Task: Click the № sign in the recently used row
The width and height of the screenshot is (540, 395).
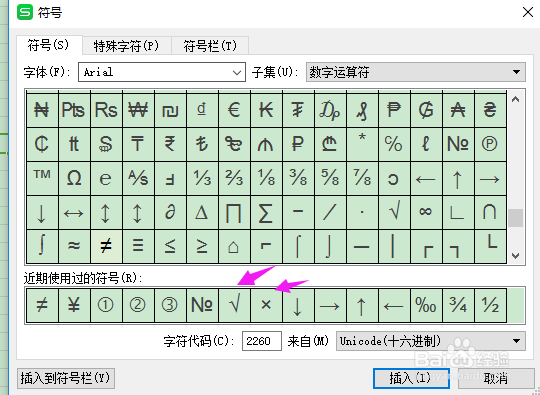Action: (202, 305)
